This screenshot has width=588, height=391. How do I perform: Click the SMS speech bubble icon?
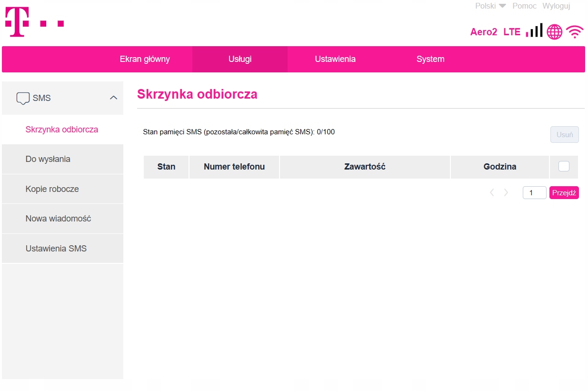coord(23,98)
